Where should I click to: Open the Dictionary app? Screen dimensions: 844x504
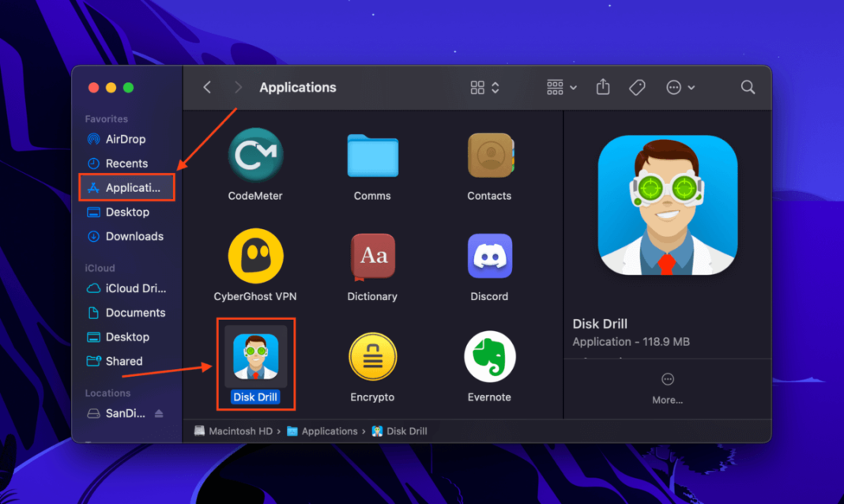pos(371,256)
